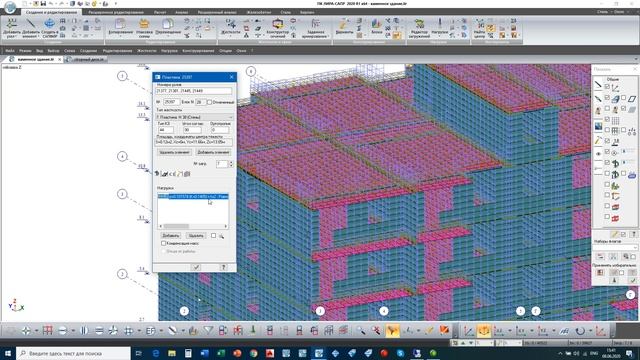Screen dimensions: 640x360
Task: Click the Найти центр icon
Action: click(x=480, y=28)
